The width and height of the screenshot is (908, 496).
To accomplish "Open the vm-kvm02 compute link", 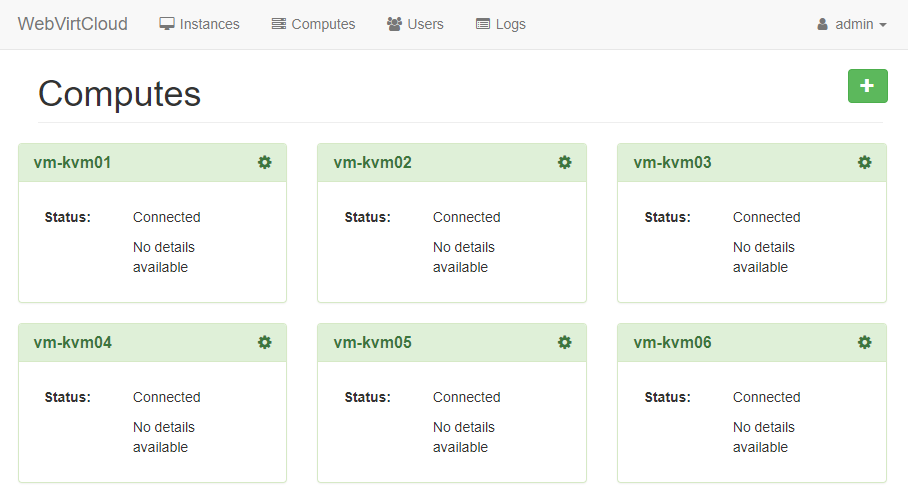I will click(x=372, y=162).
